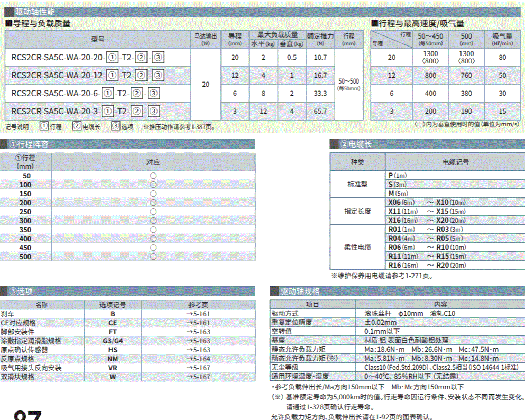Click speed value 760 in 500mm column
The width and height of the screenshot is (525, 420).
[466, 75]
